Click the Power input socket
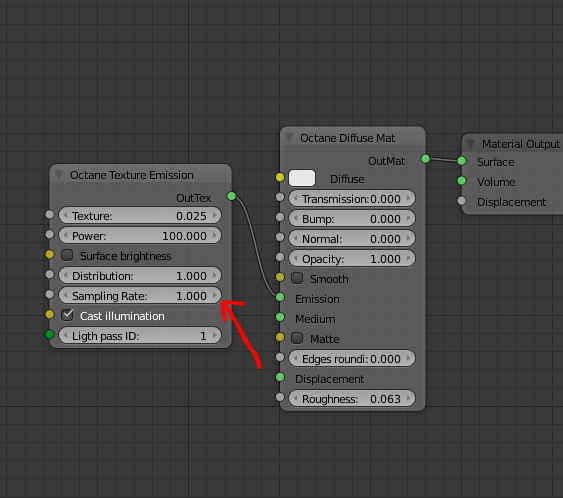The height and width of the screenshot is (498, 563). tap(50, 234)
